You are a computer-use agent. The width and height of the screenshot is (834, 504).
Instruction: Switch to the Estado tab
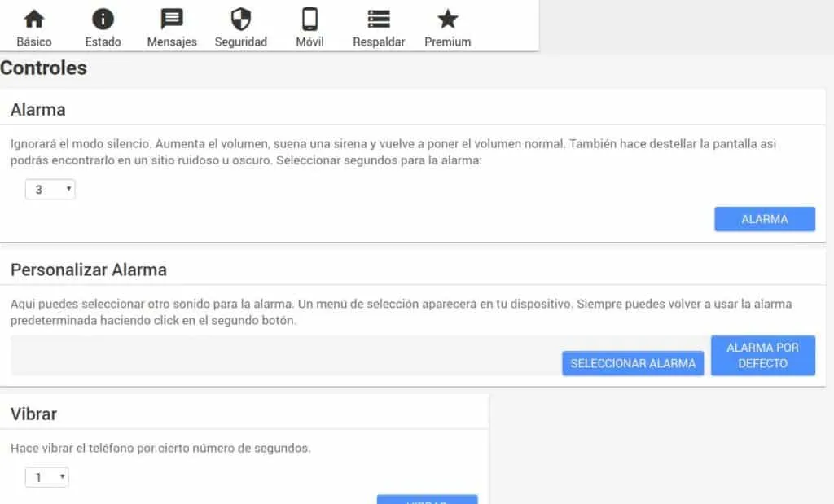pyautogui.click(x=102, y=24)
